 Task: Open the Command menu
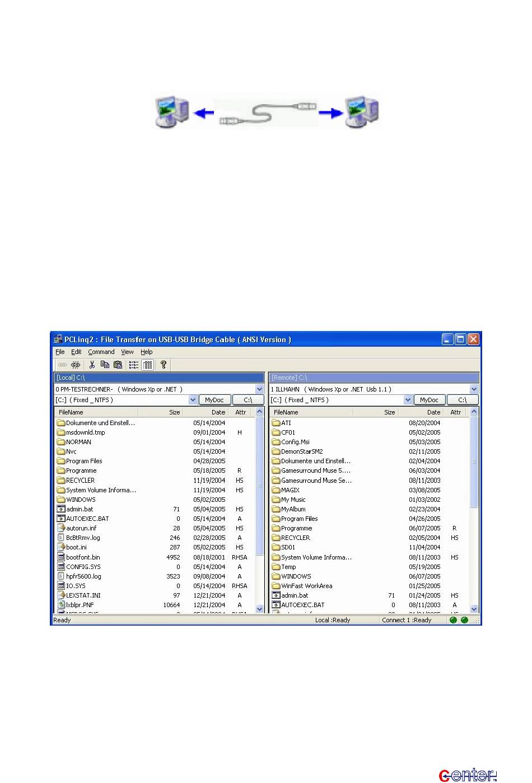101,352
